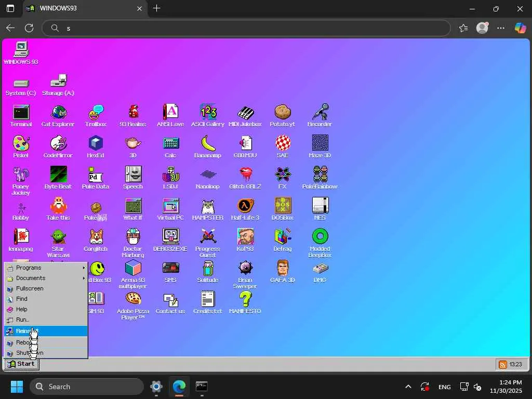Screen dimensions: 532x399
Task: Launch the NES emulator icon
Action: (320, 209)
